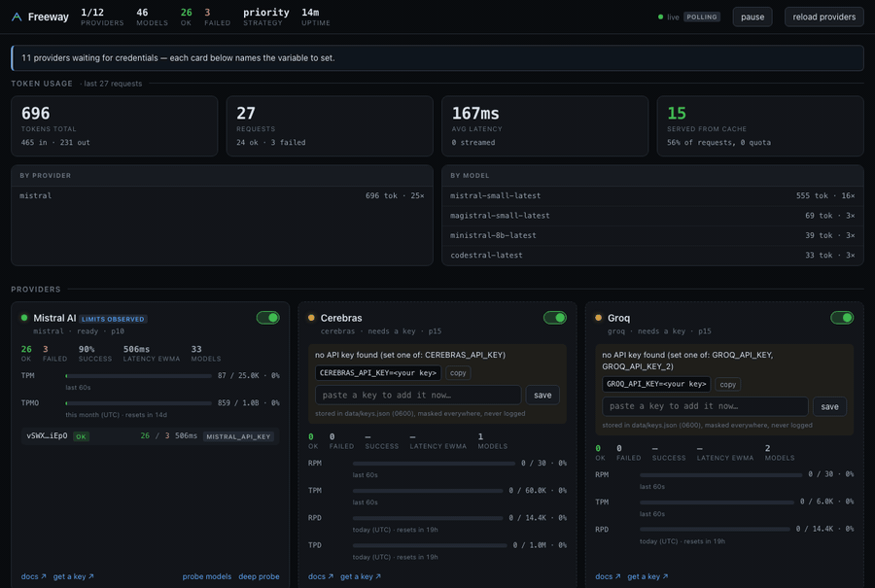Viewport: 875px width, 588px height.
Task: Copy the GROQ_API_KEY variable
Action: pos(727,384)
